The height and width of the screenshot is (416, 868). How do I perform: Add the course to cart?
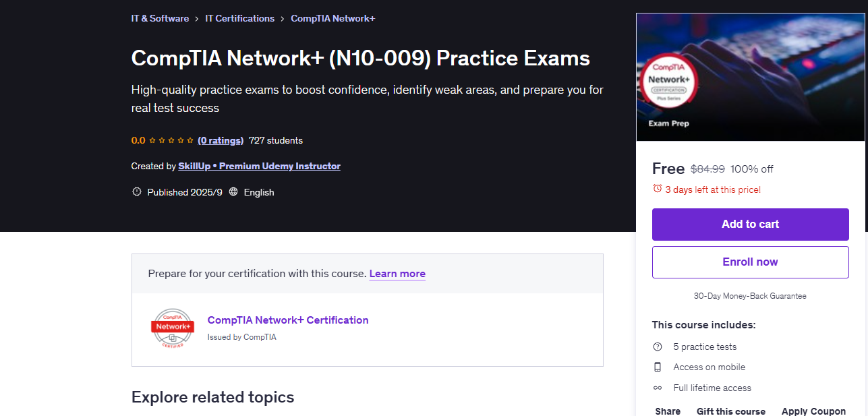tap(750, 225)
